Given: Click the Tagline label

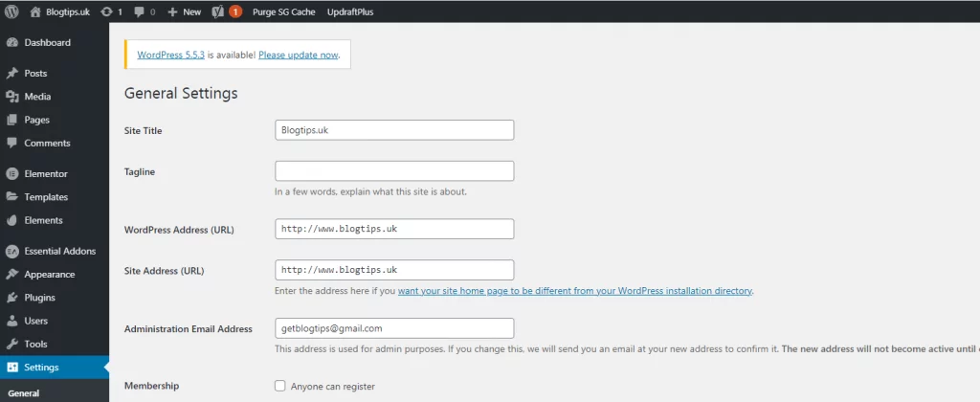Looking at the screenshot, I should [x=140, y=172].
